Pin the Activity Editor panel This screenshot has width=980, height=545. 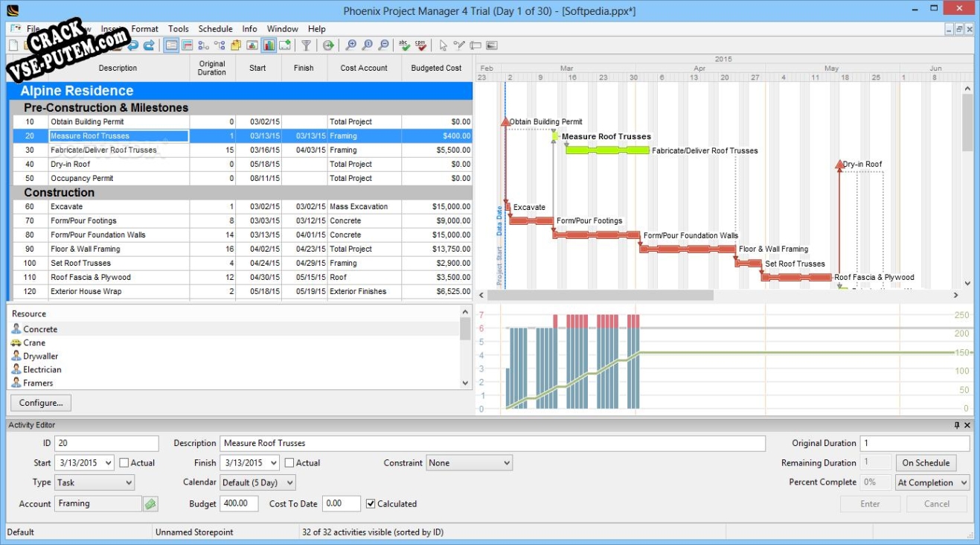pyautogui.click(x=957, y=425)
